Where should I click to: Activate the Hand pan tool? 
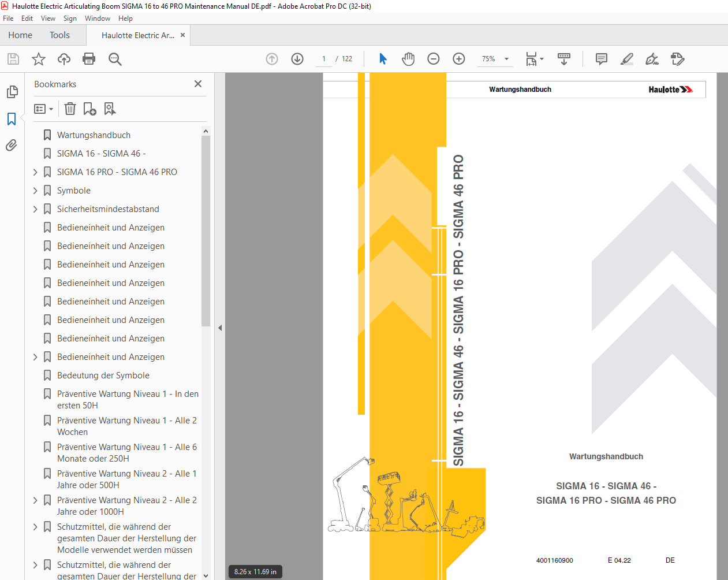[408, 59]
